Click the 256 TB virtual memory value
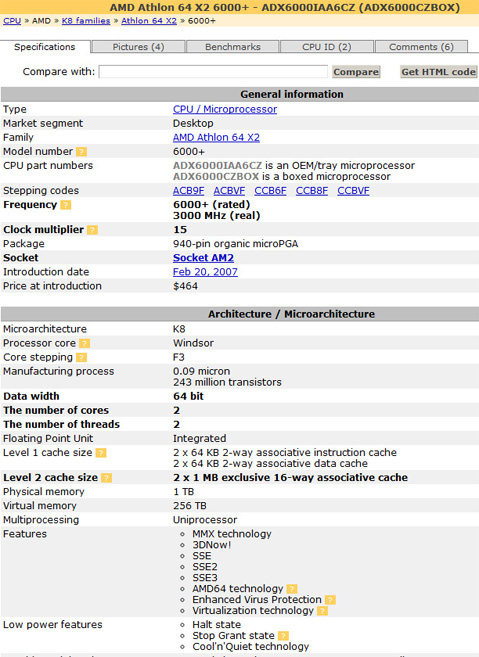The height and width of the screenshot is (657, 479). pos(190,506)
